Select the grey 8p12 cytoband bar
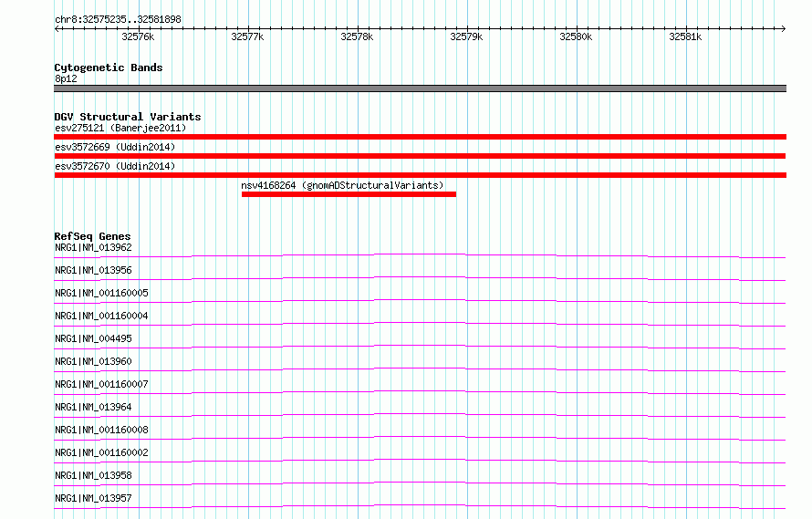The height and width of the screenshot is (519, 812). pos(420,88)
